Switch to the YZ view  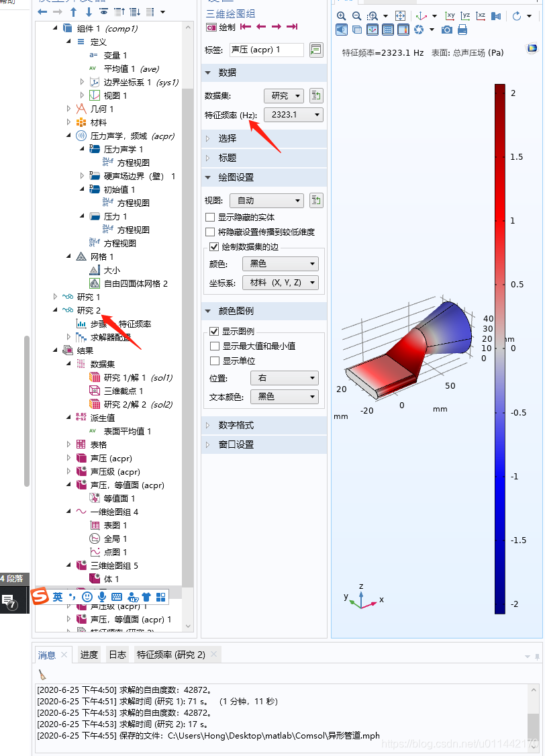coord(465,16)
